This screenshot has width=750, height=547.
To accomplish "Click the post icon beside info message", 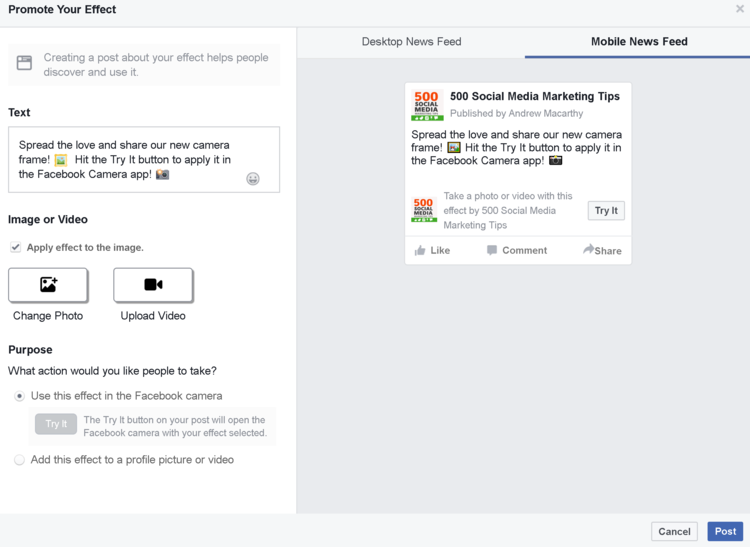I will 25,63.
